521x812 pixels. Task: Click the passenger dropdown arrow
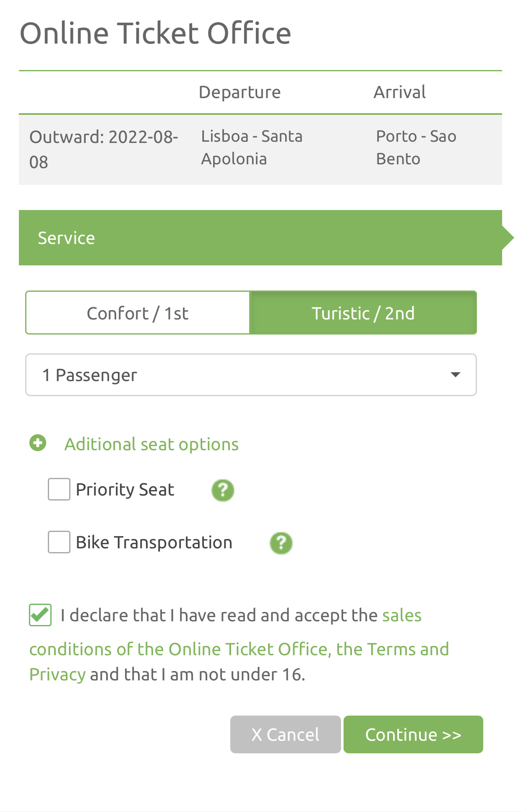click(x=455, y=375)
